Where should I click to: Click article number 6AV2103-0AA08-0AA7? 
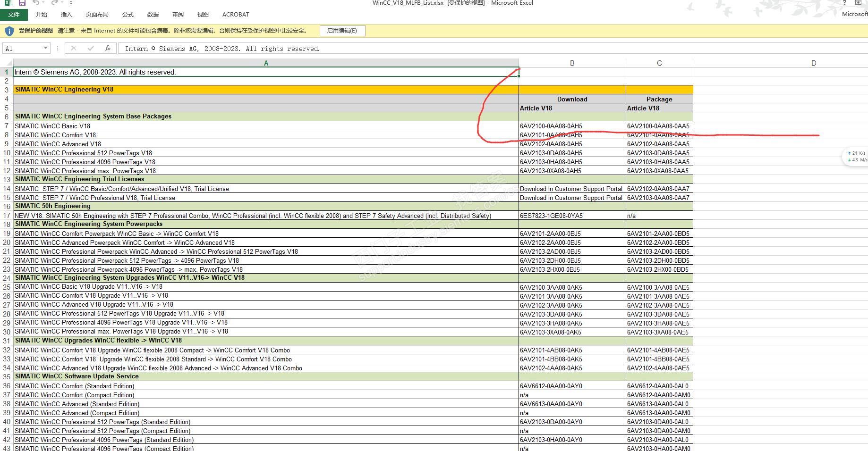tap(659, 198)
